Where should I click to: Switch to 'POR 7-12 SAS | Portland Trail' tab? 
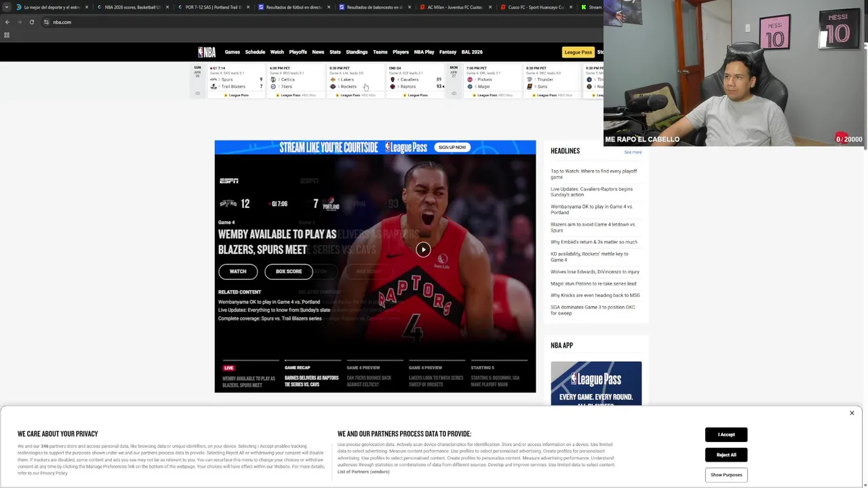(x=213, y=7)
